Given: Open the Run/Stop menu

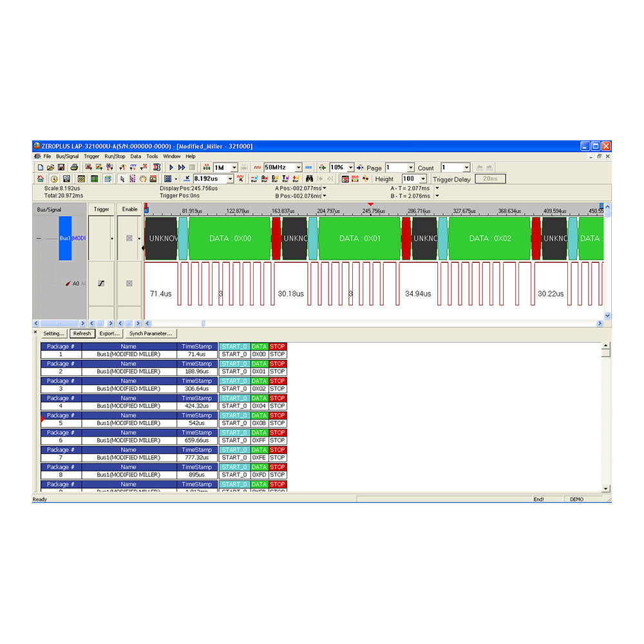Looking at the screenshot, I should click(x=115, y=156).
